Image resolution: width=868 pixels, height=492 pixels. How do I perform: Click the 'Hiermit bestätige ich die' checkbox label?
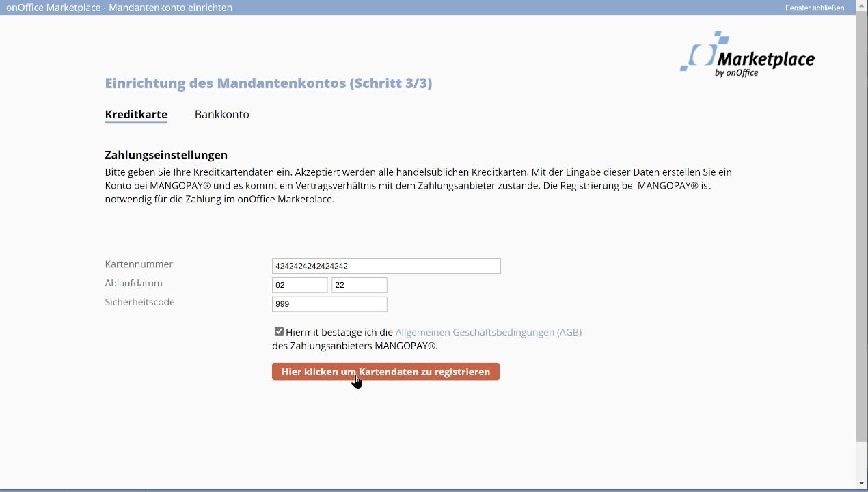pyautogui.click(x=339, y=332)
